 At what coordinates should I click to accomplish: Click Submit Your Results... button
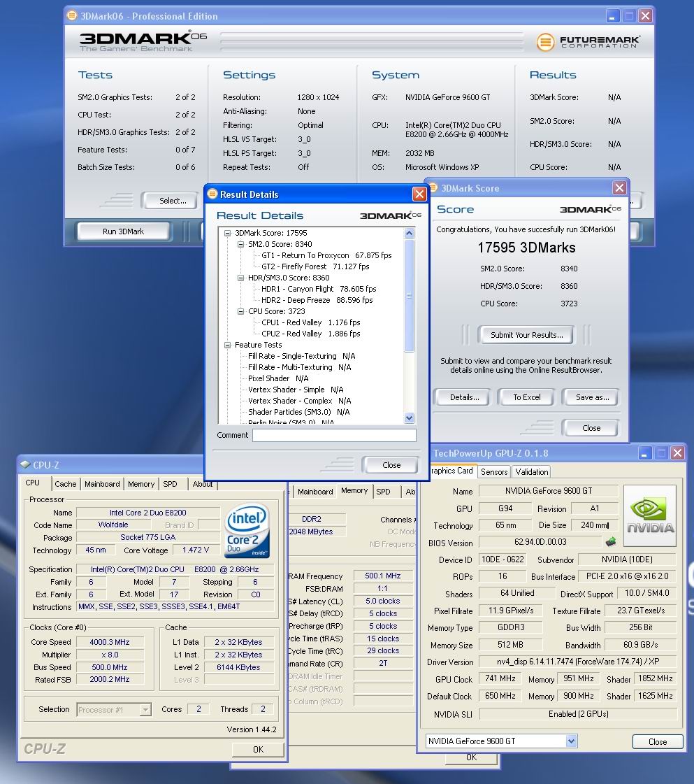[x=527, y=335]
